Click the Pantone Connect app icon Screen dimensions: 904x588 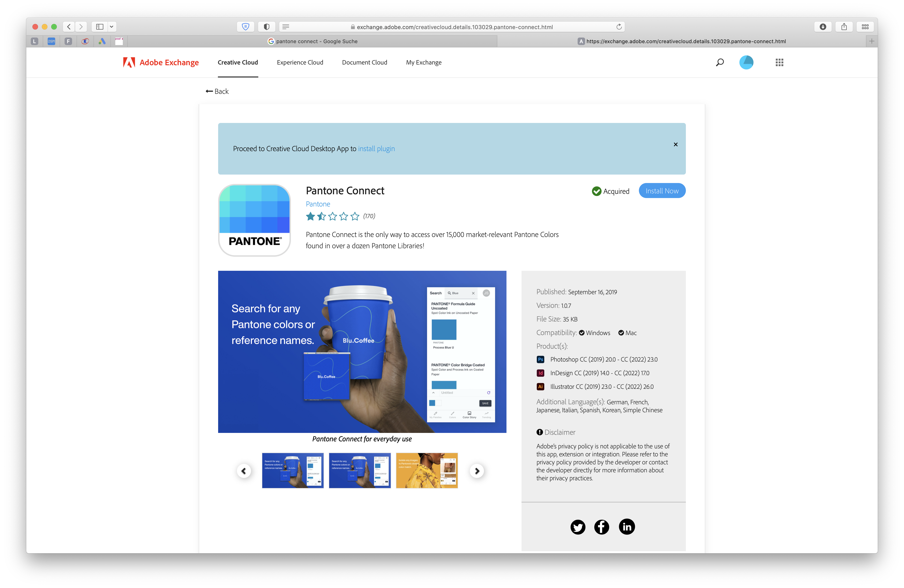point(254,220)
